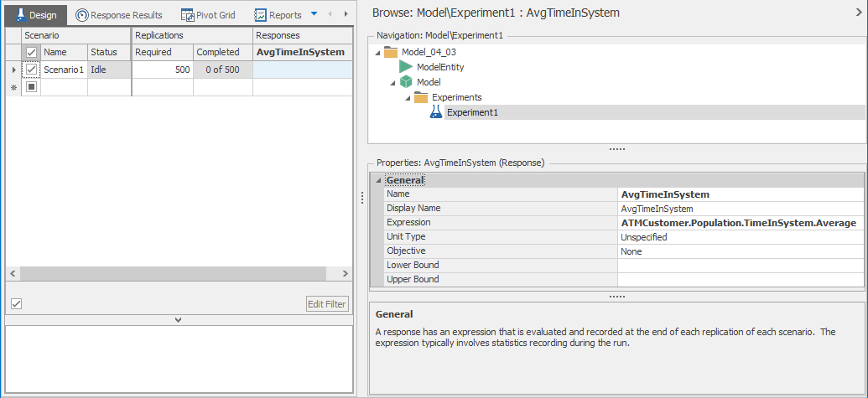Select the 0 of 500 completed cell
Screen dimensions: 868x398
(223, 70)
